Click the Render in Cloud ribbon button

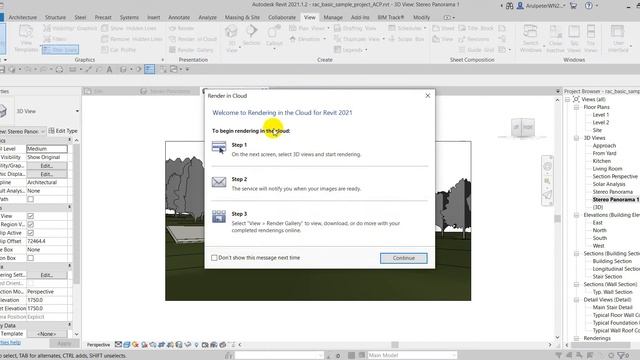point(193,39)
